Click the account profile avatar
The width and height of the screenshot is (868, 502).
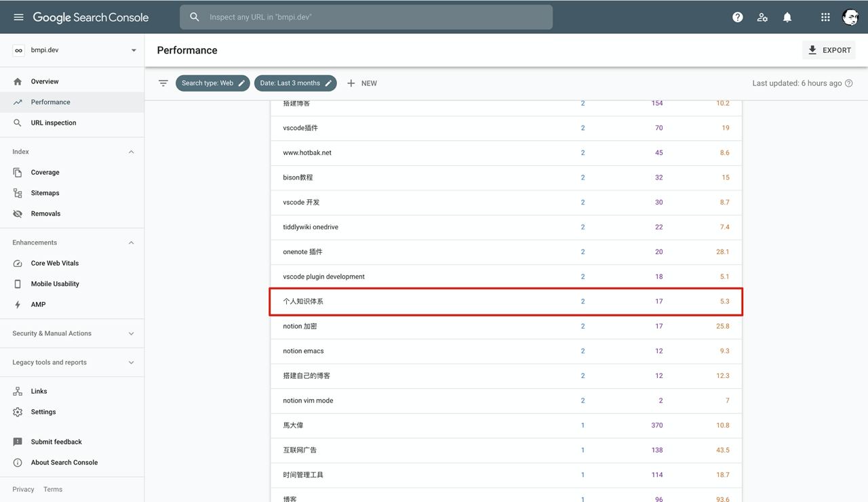pyautogui.click(x=850, y=17)
